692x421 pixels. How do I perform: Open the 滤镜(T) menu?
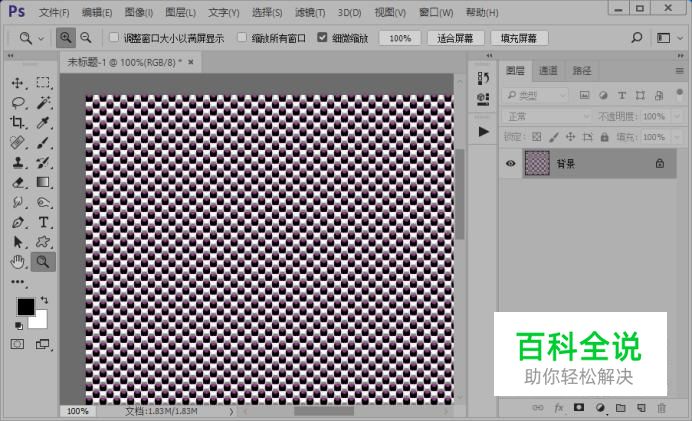[310, 12]
